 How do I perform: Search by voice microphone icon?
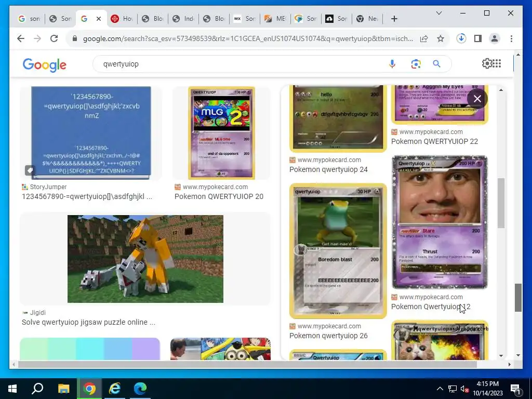392,64
